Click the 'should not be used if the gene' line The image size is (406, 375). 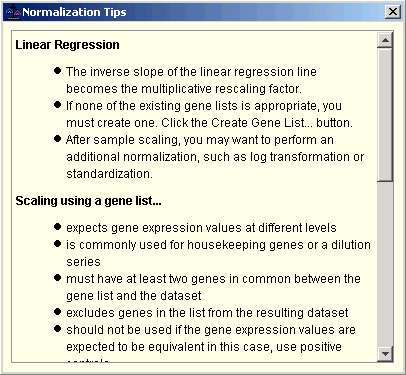(211, 330)
